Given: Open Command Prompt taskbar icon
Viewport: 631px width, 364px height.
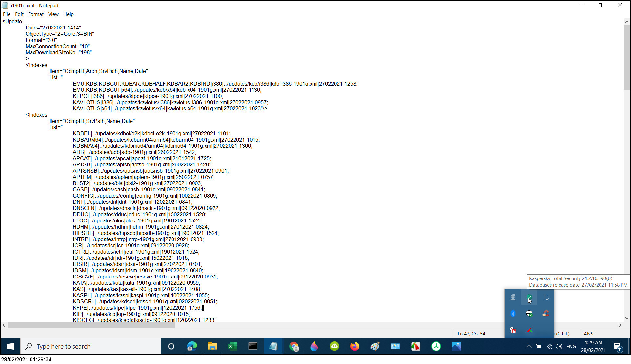Looking at the screenshot, I should [253, 346].
